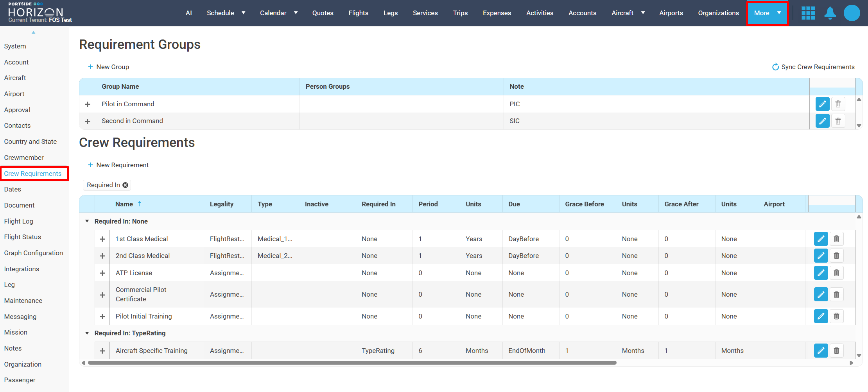Delete the Aircraft Specific Training requirement
This screenshot has width=868, height=392.
tap(836, 351)
